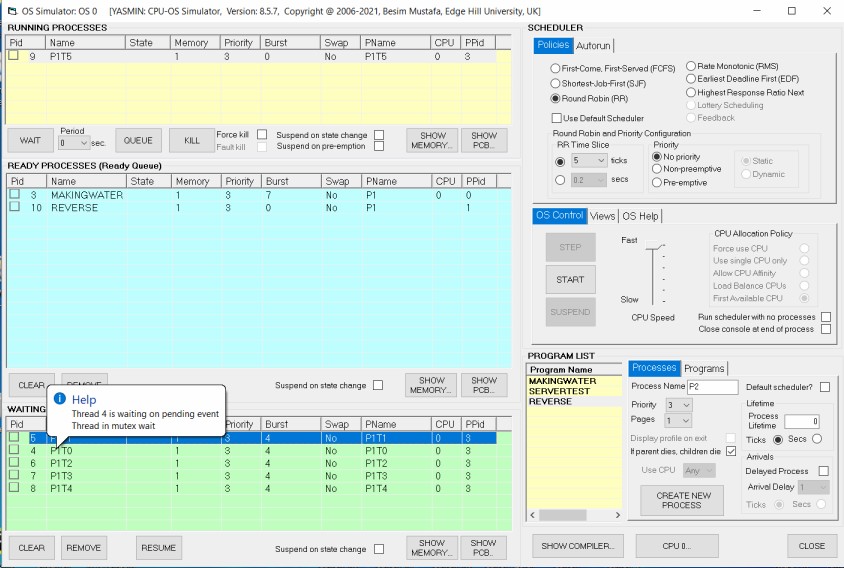Click the Help balloon info icon
844x568 pixels.
[x=60, y=399]
